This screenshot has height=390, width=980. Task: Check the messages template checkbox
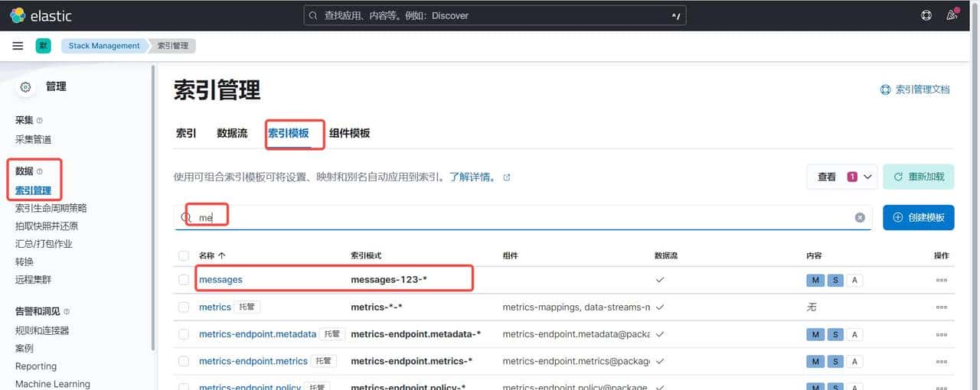click(183, 280)
